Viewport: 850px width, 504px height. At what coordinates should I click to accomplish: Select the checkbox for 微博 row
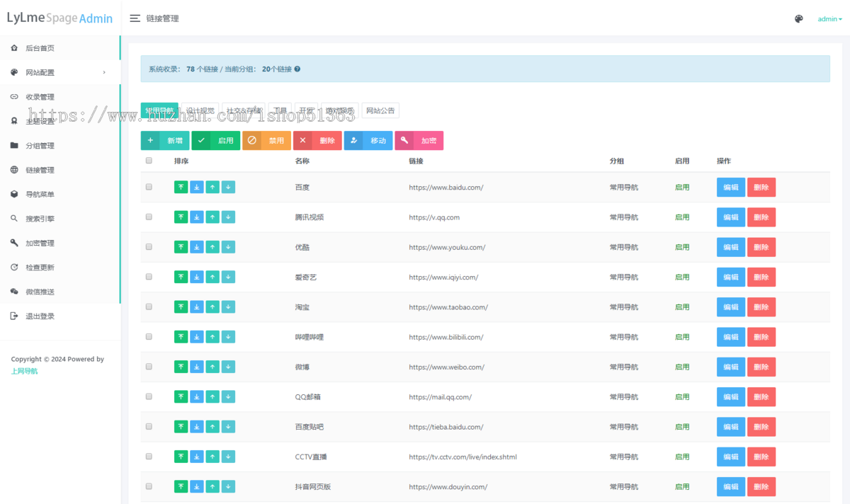[x=149, y=367]
